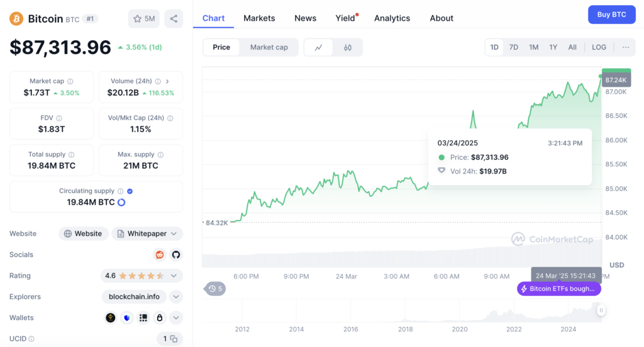Select 1Y time range

(553, 47)
